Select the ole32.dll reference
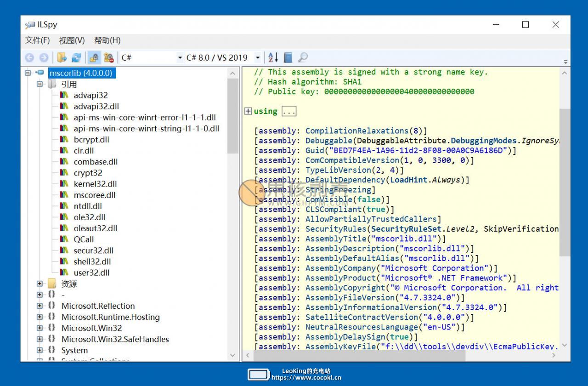This screenshot has height=386, width=588. (x=90, y=217)
